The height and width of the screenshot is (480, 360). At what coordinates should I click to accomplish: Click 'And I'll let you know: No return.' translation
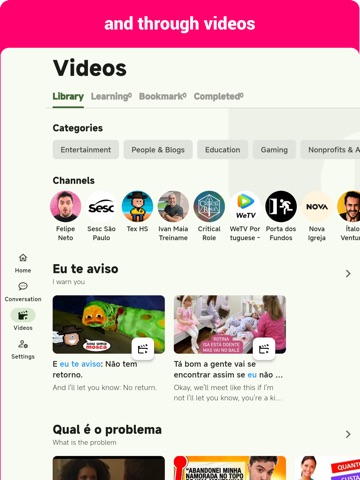click(x=105, y=388)
